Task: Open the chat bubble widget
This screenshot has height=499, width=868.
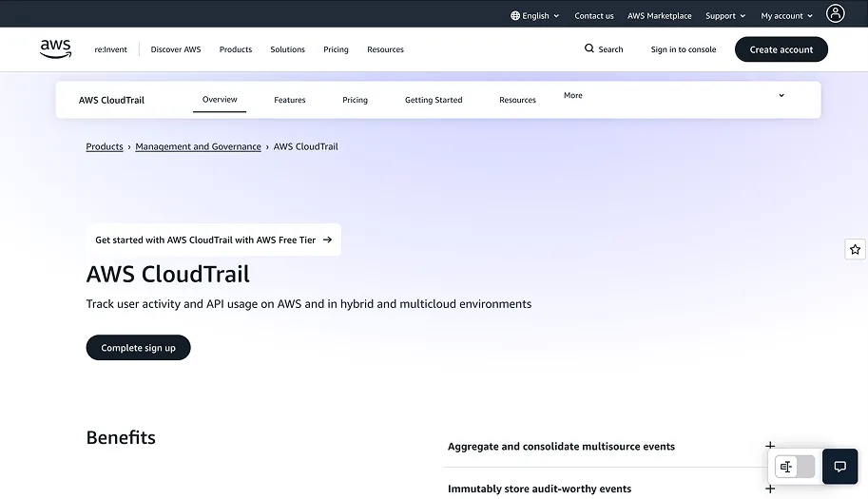Action: pos(839,467)
